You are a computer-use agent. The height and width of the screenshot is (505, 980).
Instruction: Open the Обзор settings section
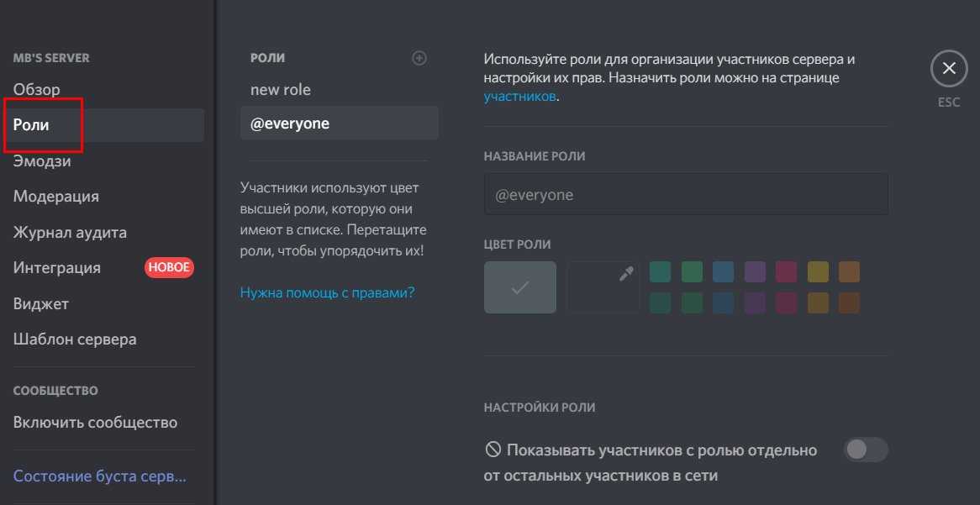[x=37, y=89]
